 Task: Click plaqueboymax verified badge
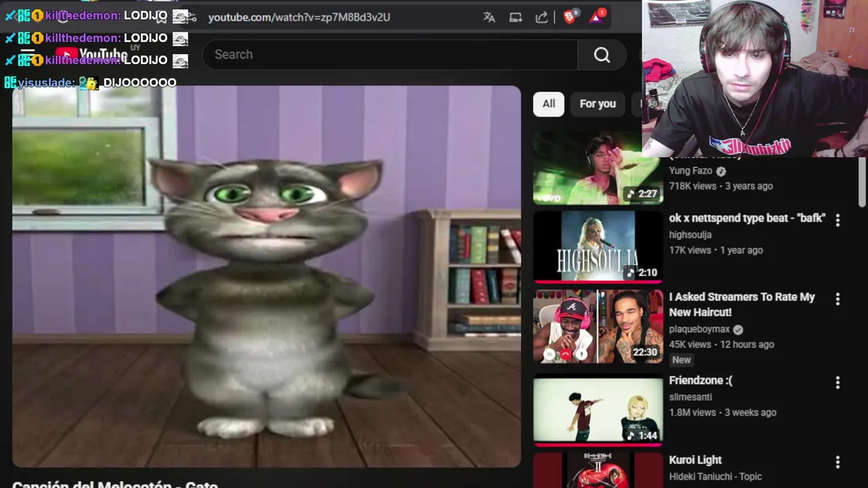click(738, 329)
